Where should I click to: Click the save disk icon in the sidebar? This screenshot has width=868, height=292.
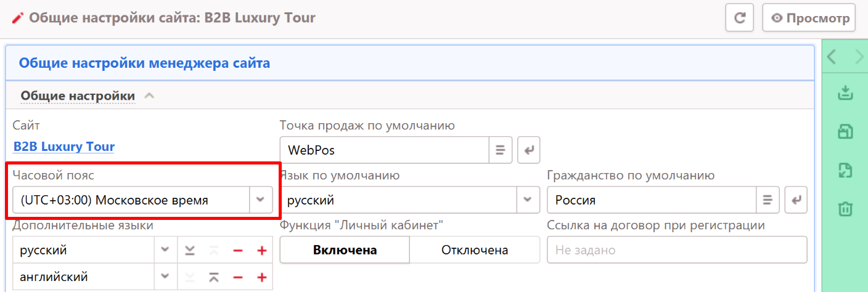click(x=845, y=132)
